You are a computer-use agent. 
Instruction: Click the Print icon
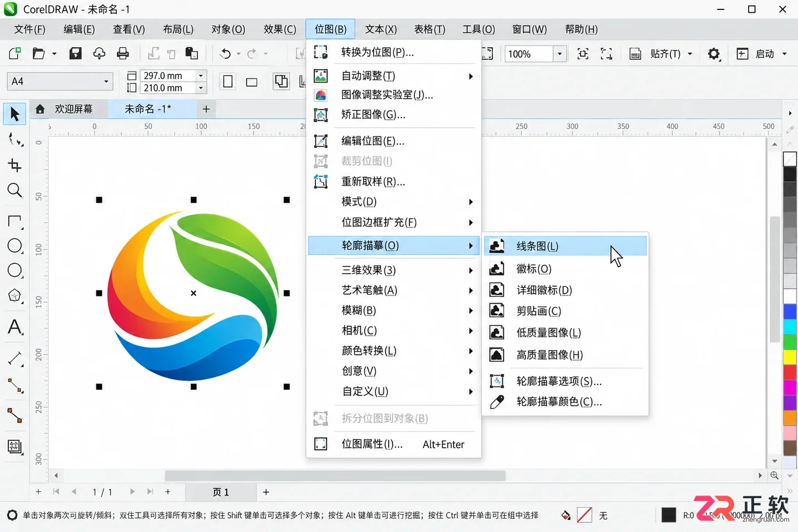pyautogui.click(x=123, y=54)
